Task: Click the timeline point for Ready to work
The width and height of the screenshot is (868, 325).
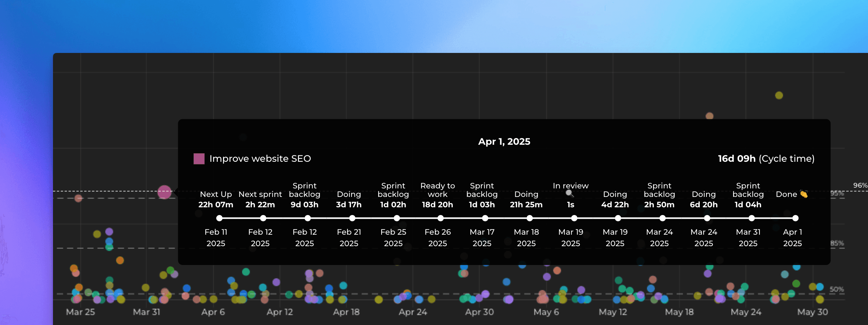Action: [440, 218]
